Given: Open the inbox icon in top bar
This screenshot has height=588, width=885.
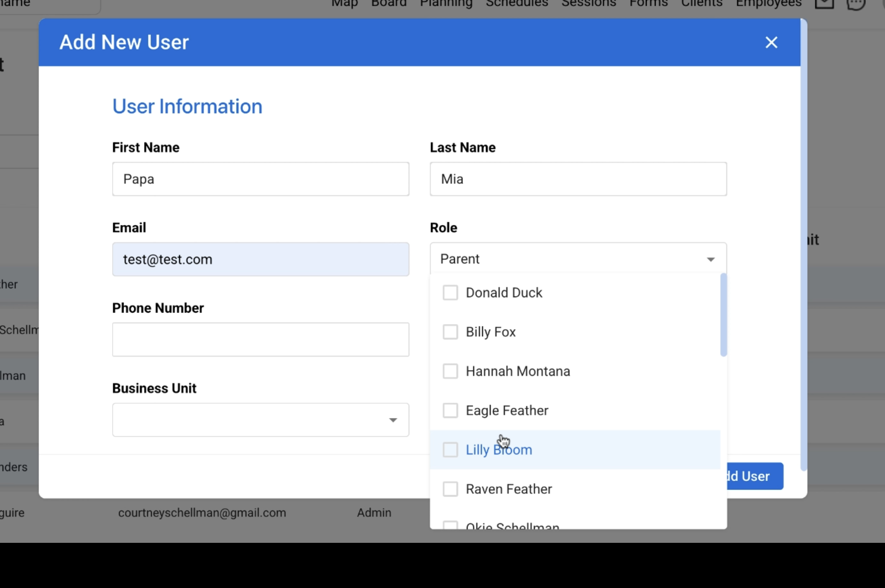Looking at the screenshot, I should coord(824,3).
